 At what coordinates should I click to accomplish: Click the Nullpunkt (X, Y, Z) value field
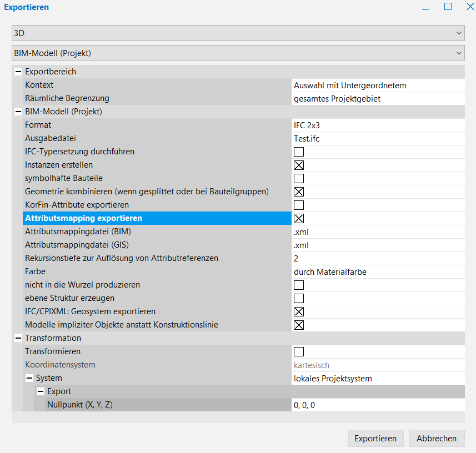[378, 405]
